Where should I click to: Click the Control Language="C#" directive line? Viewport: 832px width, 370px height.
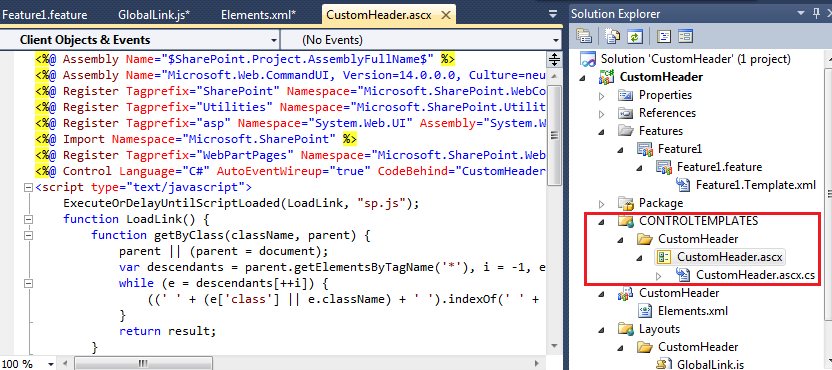click(290, 171)
